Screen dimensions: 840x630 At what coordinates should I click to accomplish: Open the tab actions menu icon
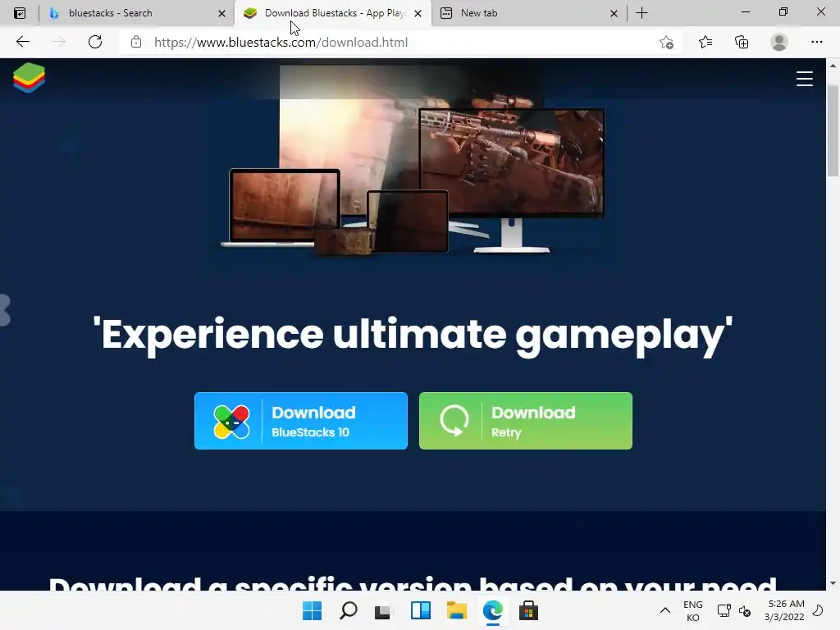point(20,13)
